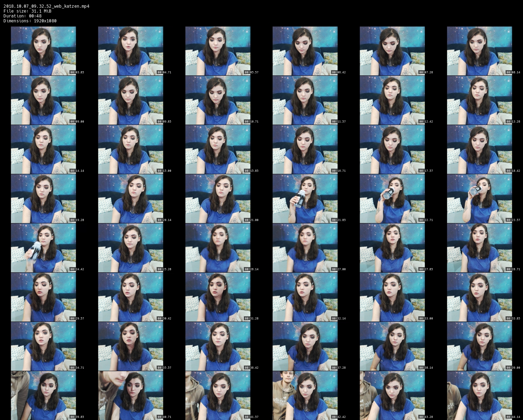The image size is (523, 420).
Task: Click the frame stamped 00:31.28
Action: point(218,297)
